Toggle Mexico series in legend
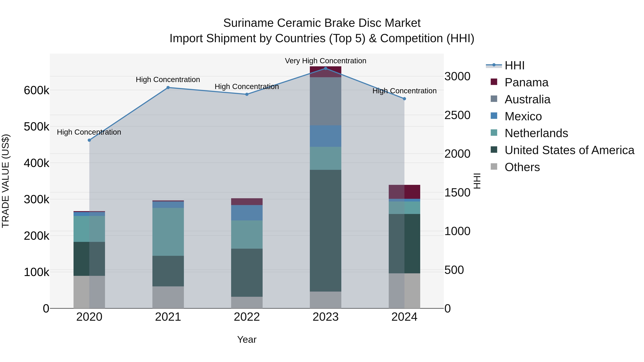 [x=516, y=116]
